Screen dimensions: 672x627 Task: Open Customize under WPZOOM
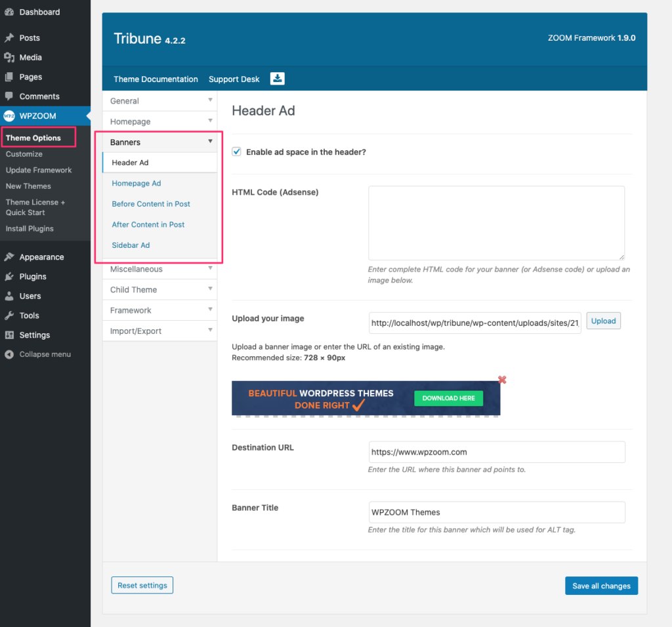[x=24, y=153]
